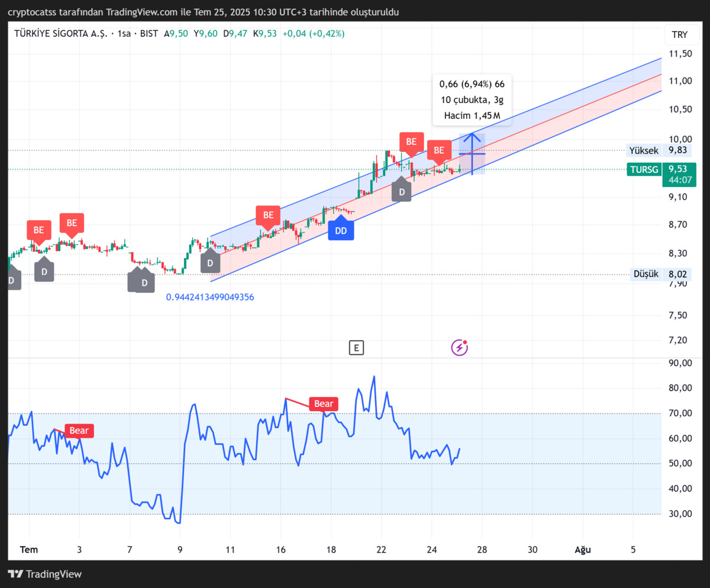710x588 pixels.
Task: Click the 28 date on the time axis
Action: click(482, 550)
